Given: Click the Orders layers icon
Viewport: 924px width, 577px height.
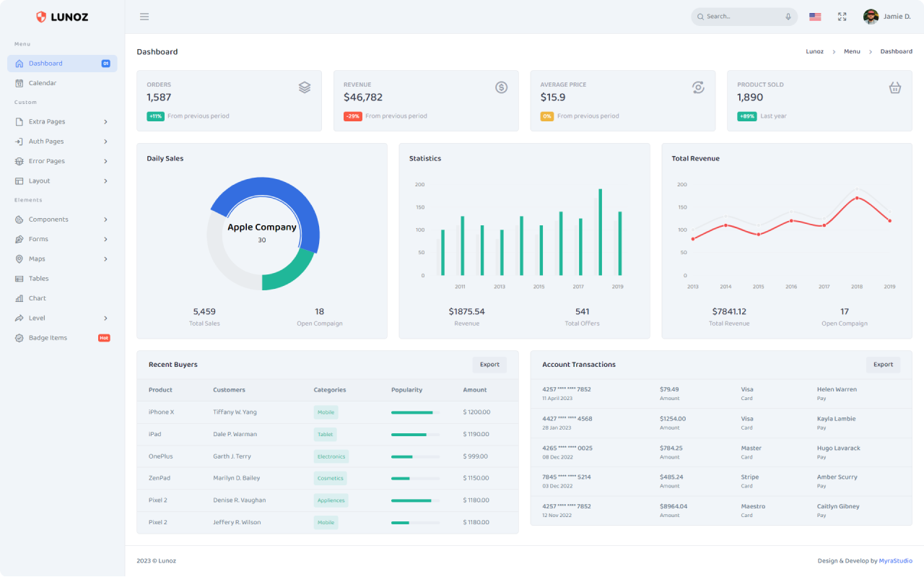Looking at the screenshot, I should [305, 87].
